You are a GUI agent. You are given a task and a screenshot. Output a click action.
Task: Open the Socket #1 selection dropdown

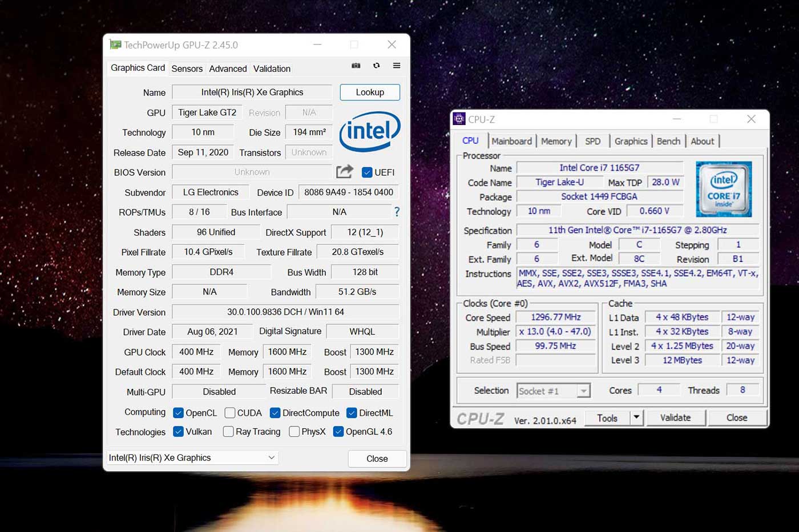tap(553, 391)
